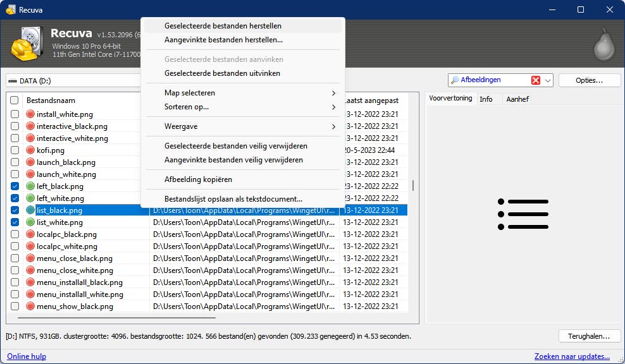Uncheck the box for left_white.png
Viewport: 625px width, 364px height.
tap(15, 198)
